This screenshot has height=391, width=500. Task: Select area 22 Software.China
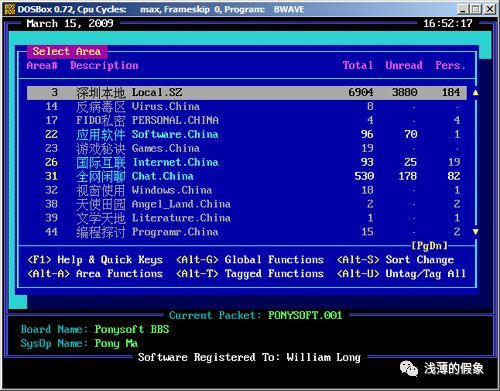pos(247,134)
